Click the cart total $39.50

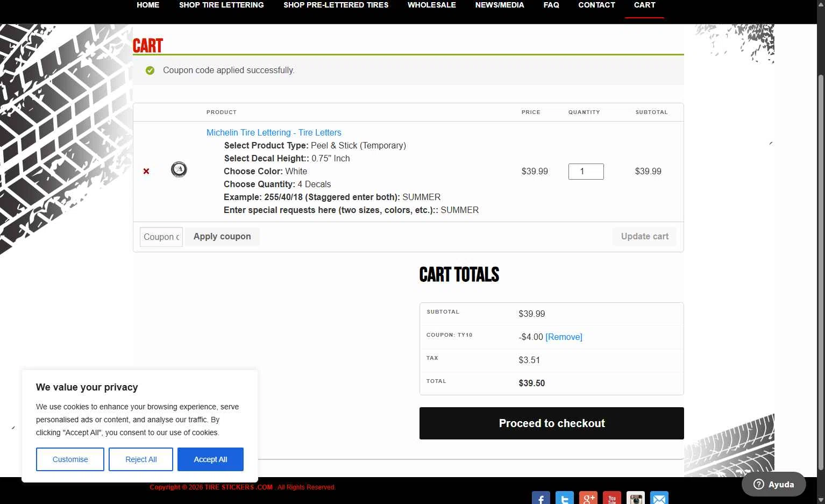coord(532,383)
